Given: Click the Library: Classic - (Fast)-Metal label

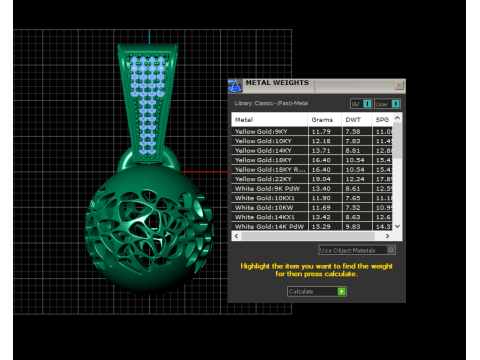Looking at the screenshot, I should (271, 103).
